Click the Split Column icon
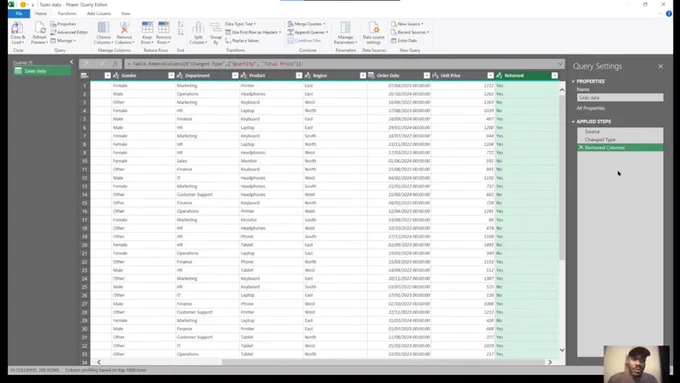 click(198, 28)
